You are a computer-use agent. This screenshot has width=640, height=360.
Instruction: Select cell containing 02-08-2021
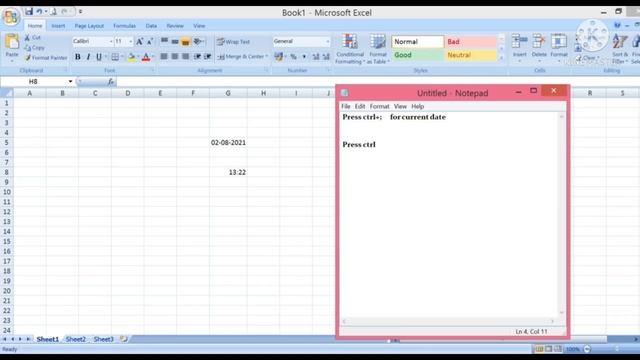228,142
